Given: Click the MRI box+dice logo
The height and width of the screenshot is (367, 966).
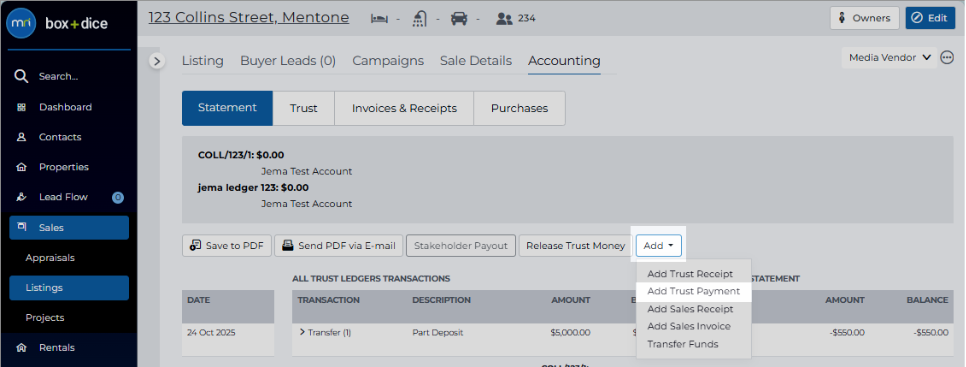Looking at the screenshot, I should [57, 24].
